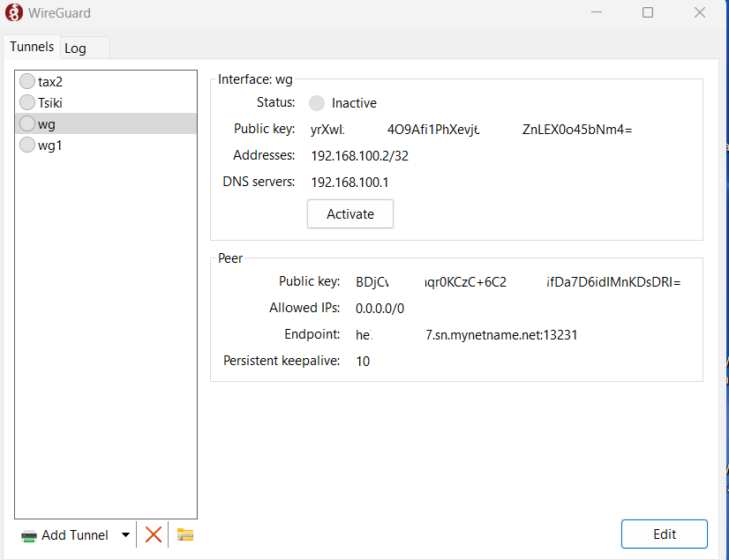Viewport: 729px width, 560px height.
Task: Open the Add Tunnel dropdown arrow
Action: click(x=124, y=534)
